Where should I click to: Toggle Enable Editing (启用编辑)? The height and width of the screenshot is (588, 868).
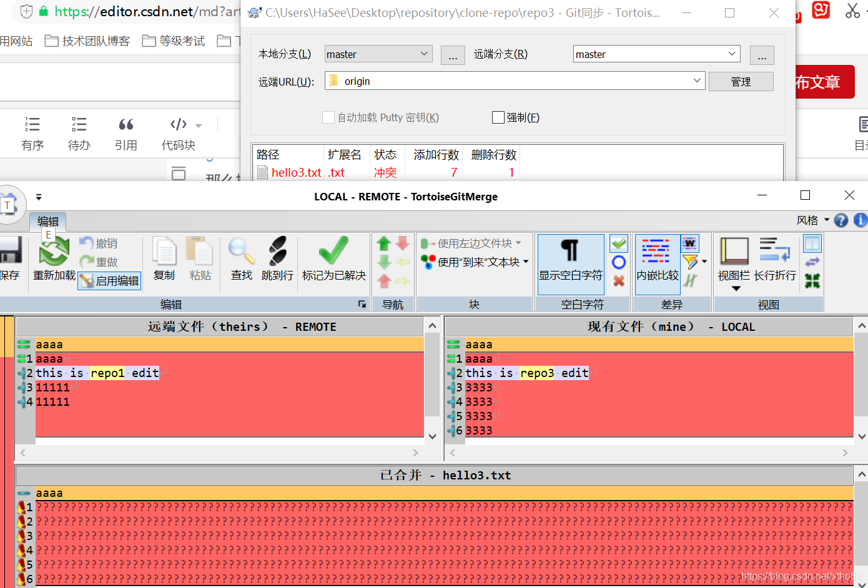point(109,281)
